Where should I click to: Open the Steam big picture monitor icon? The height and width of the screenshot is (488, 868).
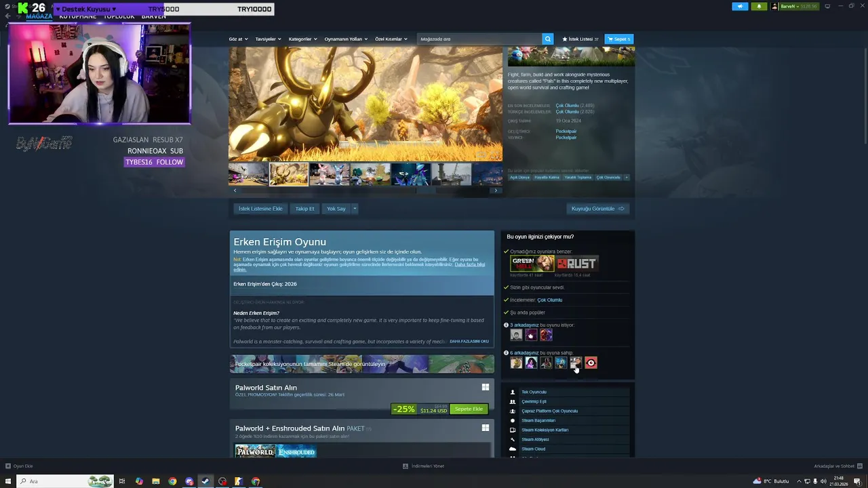tap(827, 6)
